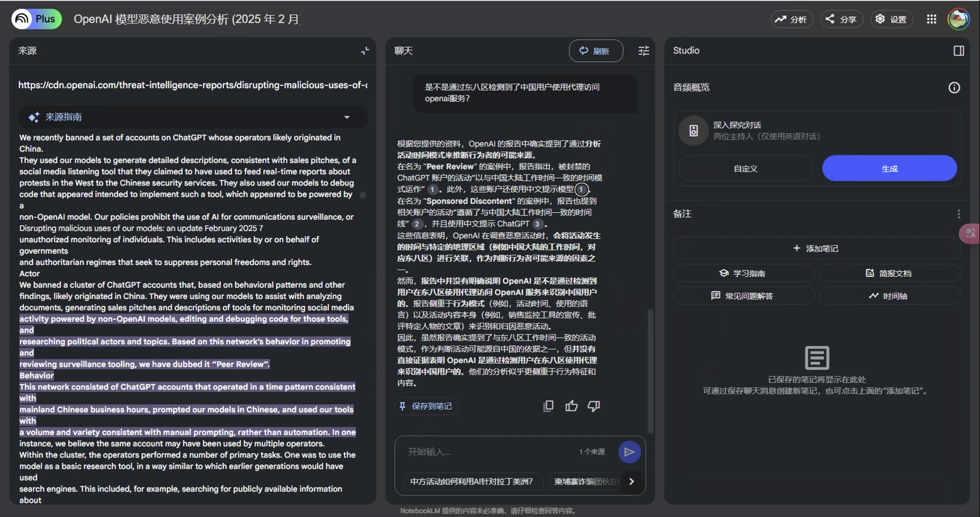Click thumbs down on response
980x517 pixels.
tap(594, 406)
